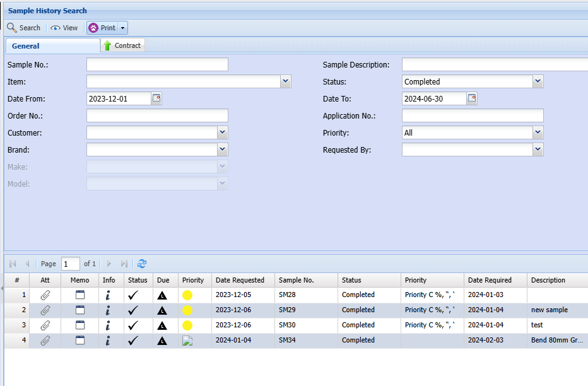
Task: Open the Priority dropdown set to All
Action: tap(538, 132)
